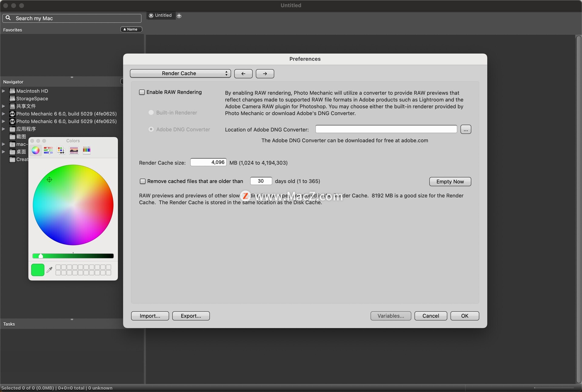Pick a color on the color wheel

tap(73, 205)
